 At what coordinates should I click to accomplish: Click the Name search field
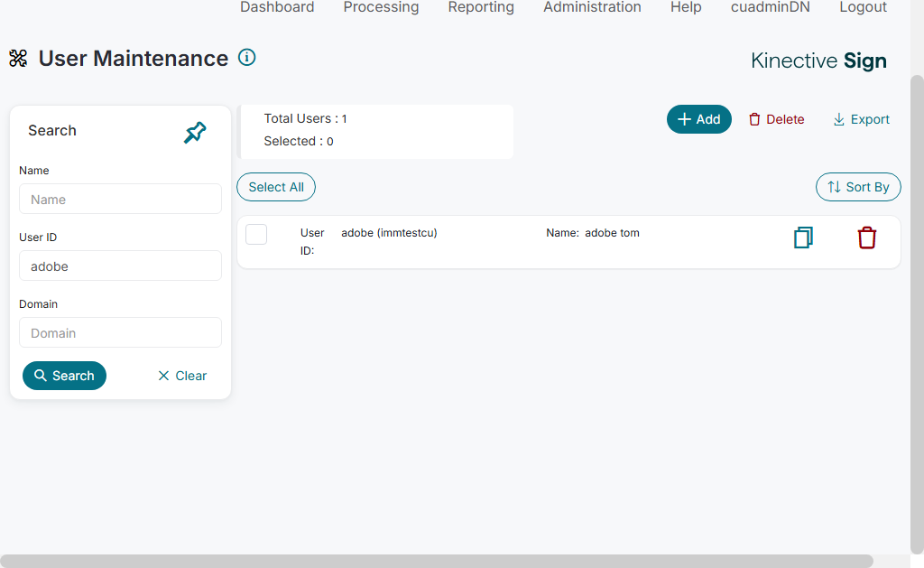pyautogui.click(x=120, y=200)
